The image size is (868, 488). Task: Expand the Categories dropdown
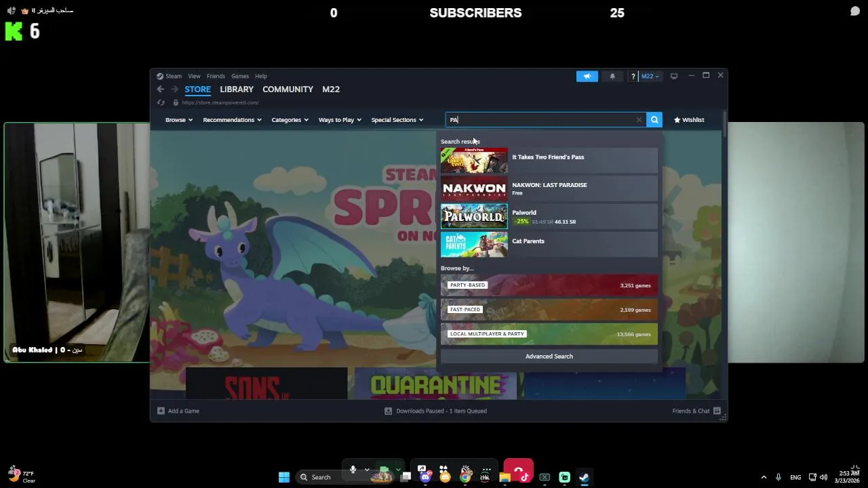coord(290,120)
